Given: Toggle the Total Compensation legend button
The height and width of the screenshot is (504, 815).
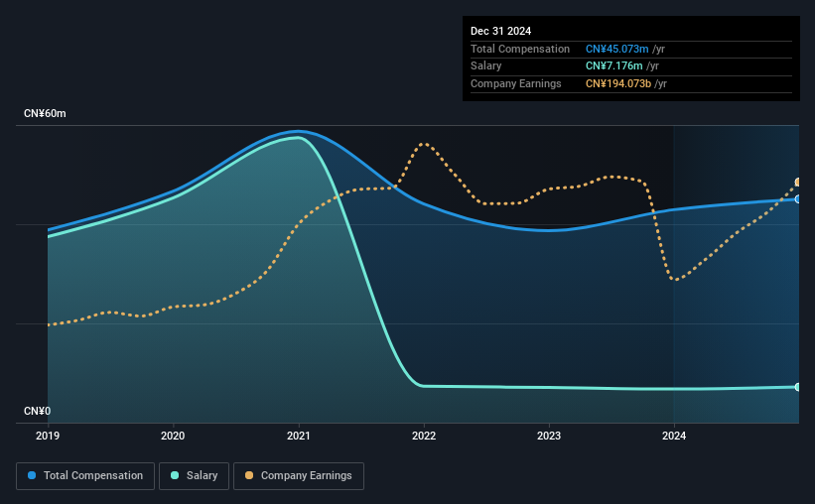Looking at the screenshot, I should (85, 476).
